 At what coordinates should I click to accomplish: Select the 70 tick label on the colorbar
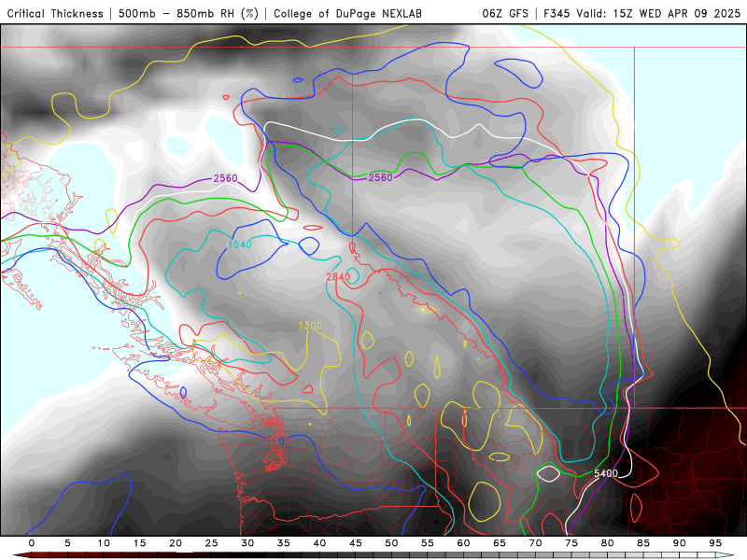535,543
